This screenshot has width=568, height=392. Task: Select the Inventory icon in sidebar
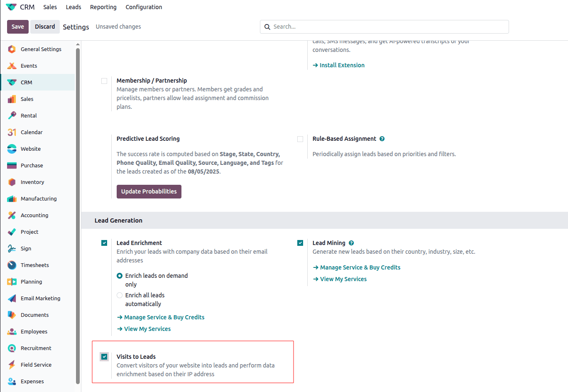(12, 182)
